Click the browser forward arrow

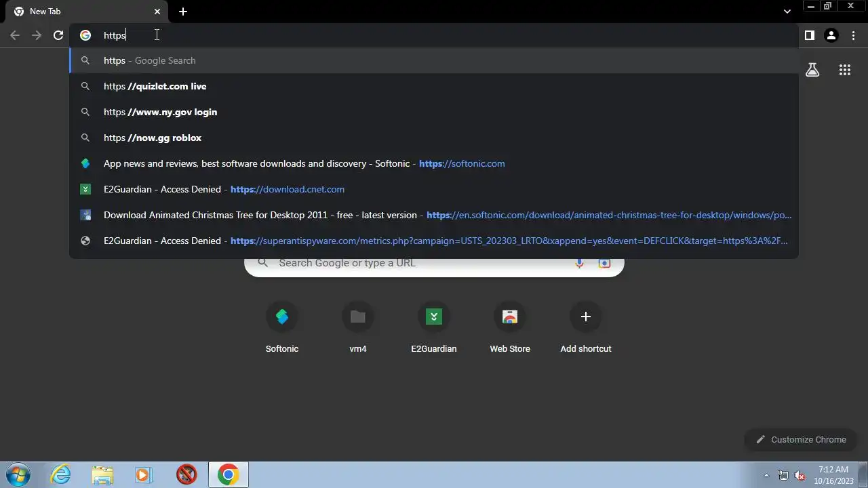click(x=37, y=35)
